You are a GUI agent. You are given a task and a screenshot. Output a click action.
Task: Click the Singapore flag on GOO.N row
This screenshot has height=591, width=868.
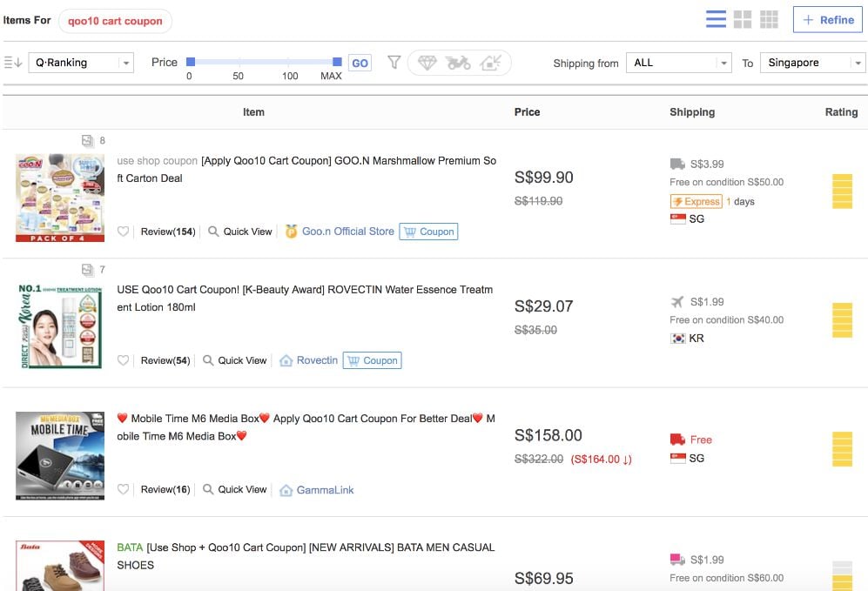(677, 218)
